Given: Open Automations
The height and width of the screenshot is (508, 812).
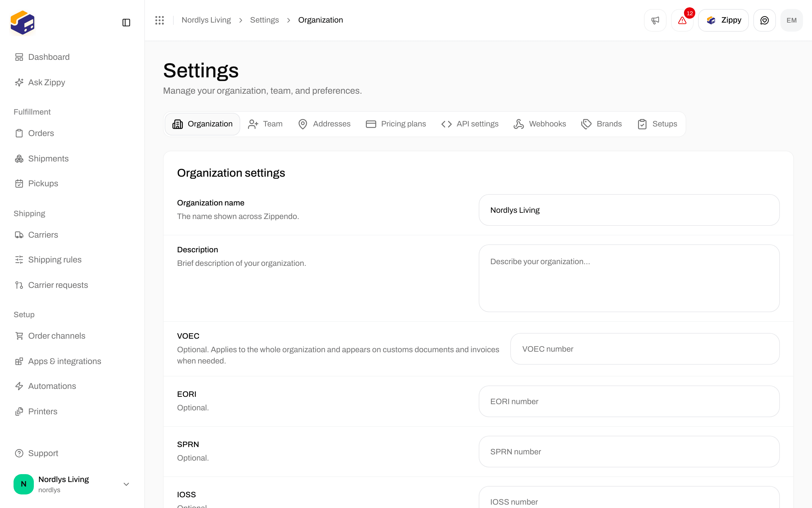Looking at the screenshot, I should click(x=72, y=386).
